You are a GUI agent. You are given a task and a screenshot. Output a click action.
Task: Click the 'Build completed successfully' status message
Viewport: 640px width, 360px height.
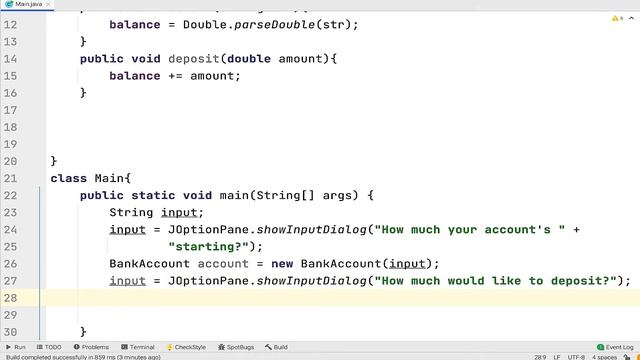(83, 357)
